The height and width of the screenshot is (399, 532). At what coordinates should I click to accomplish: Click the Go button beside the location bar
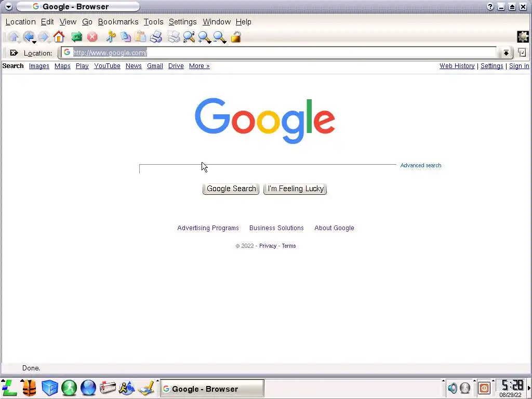tap(522, 52)
